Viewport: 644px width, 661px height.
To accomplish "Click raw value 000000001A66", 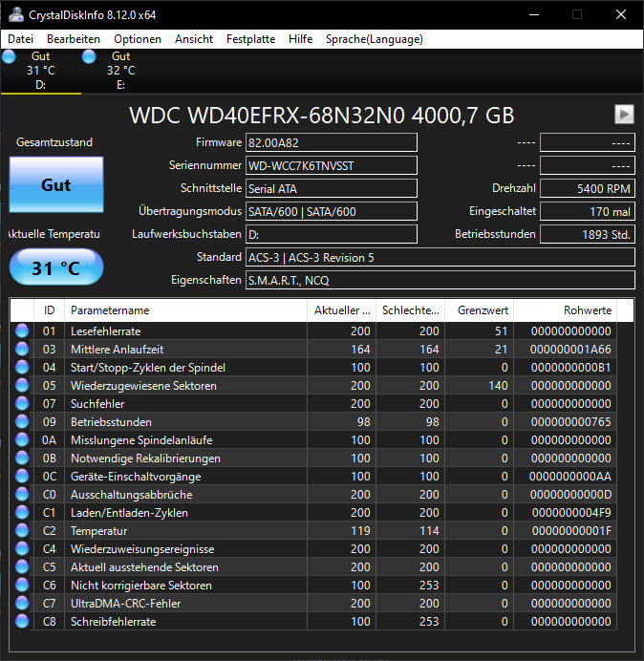I will pos(570,350).
